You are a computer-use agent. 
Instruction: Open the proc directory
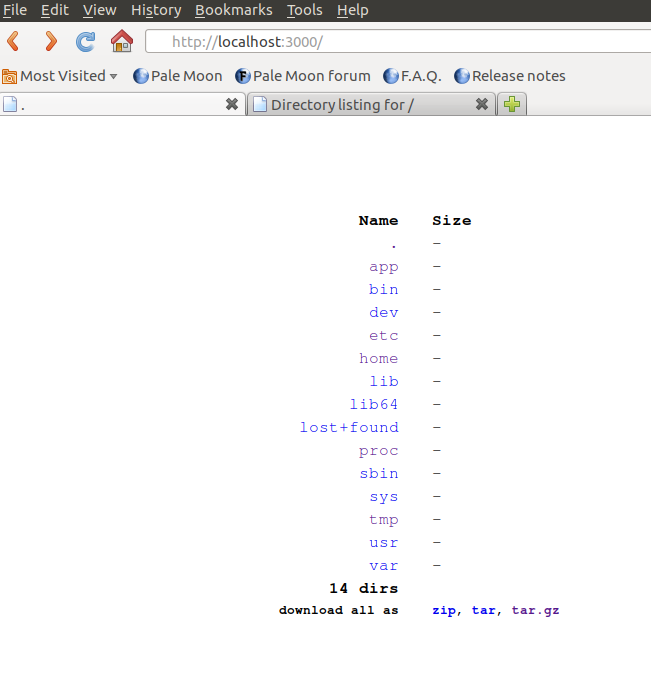(x=379, y=451)
